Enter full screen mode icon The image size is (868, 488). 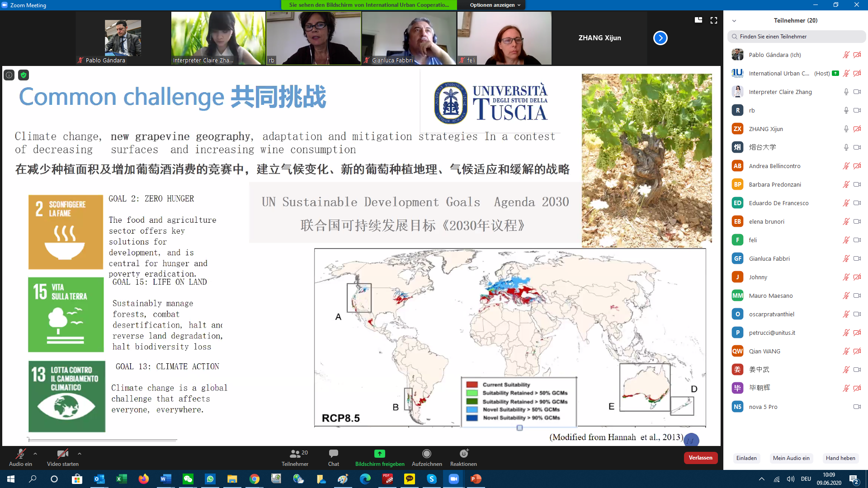(x=714, y=20)
